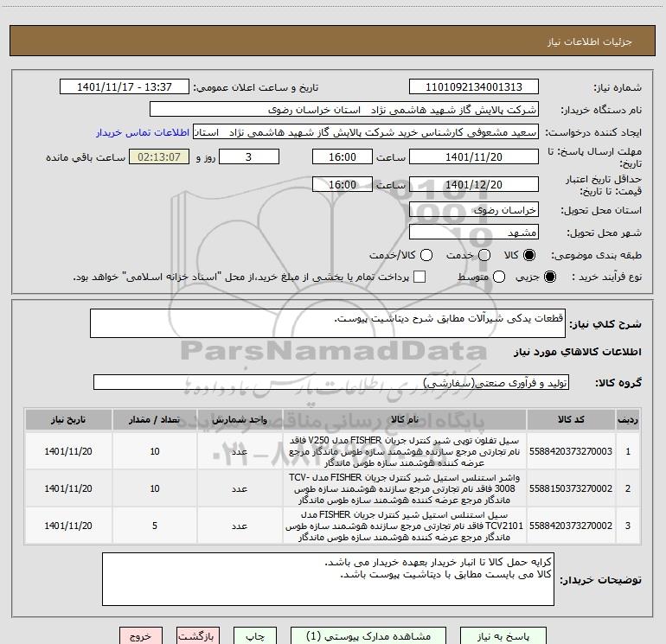Click the price validity date 1401/12/20 field
Screen dimensions: 666x644
(x=474, y=184)
